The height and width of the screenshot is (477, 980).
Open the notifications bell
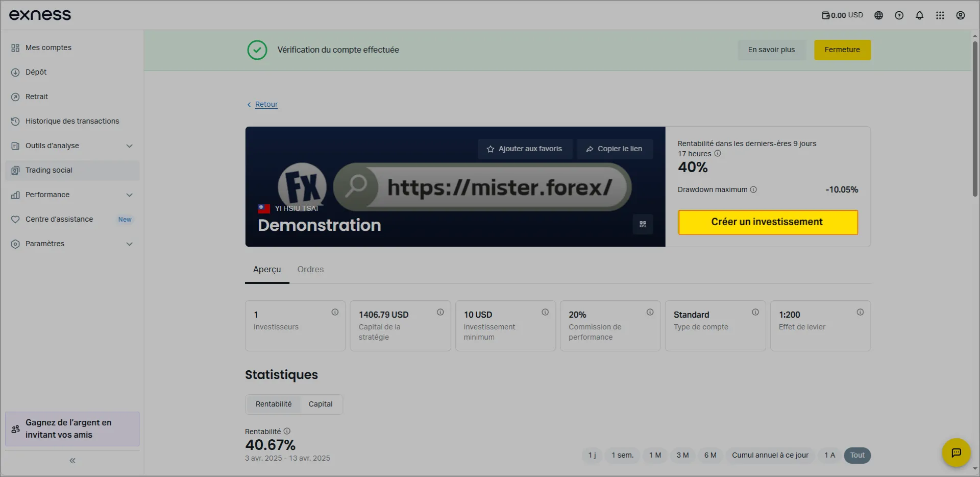[x=919, y=15]
